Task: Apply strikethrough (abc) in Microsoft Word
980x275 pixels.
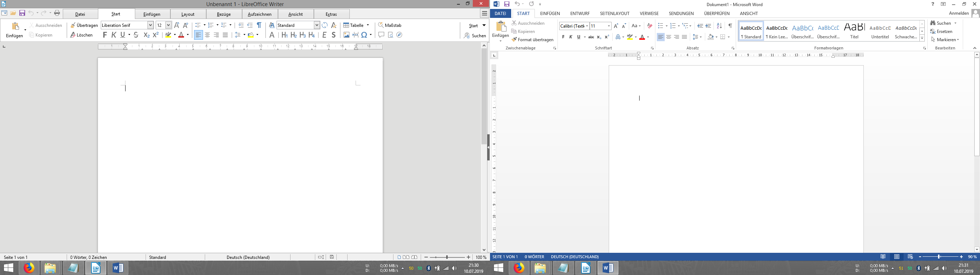Action: pos(591,37)
